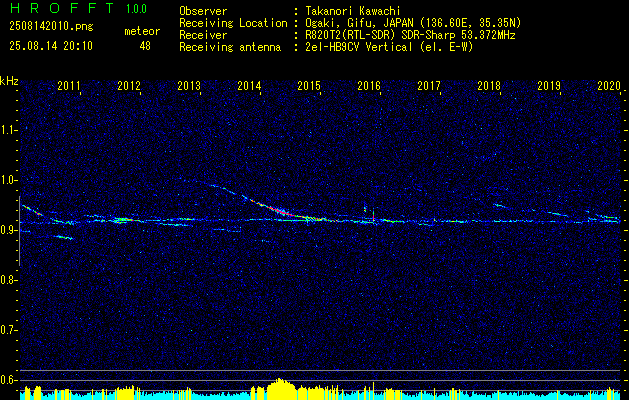Click the 1.1 kHz frequency label

[8, 130]
